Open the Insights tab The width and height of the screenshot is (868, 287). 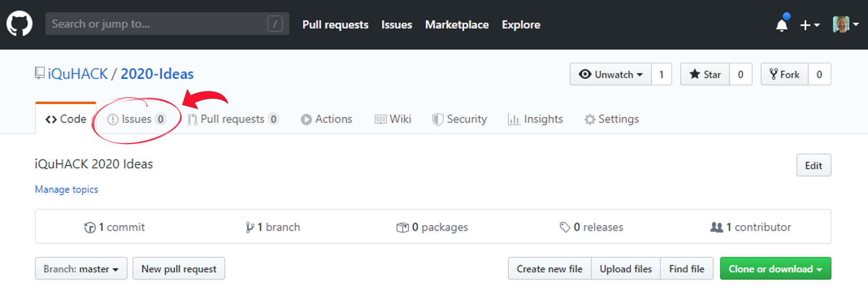(535, 119)
